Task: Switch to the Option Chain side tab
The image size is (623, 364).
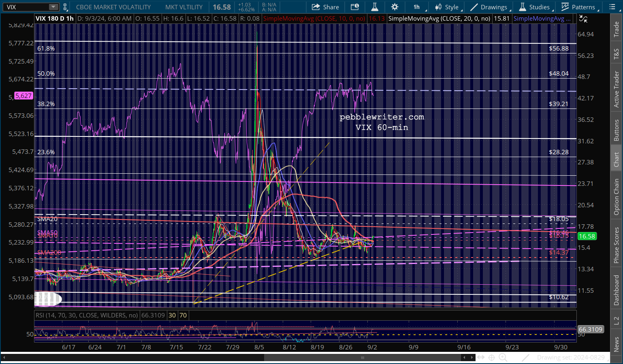Action: click(616, 197)
